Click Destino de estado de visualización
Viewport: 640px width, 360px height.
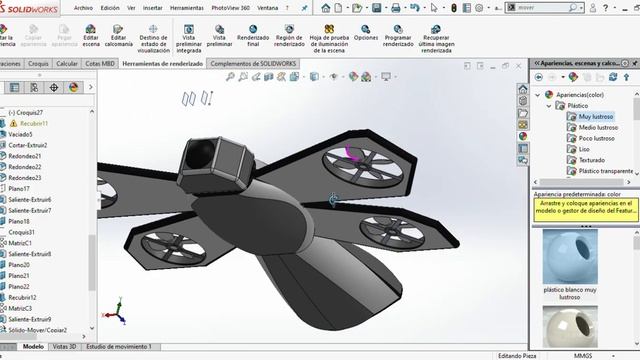153,38
